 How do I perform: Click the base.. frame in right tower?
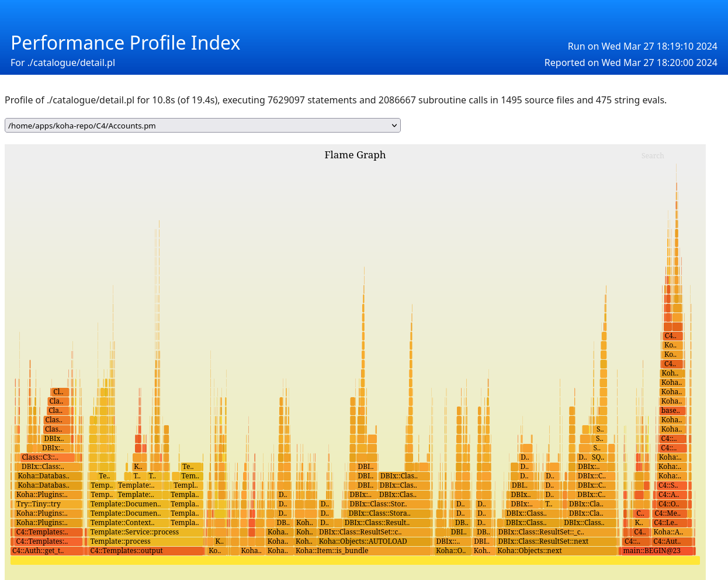(x=671, y=411)
